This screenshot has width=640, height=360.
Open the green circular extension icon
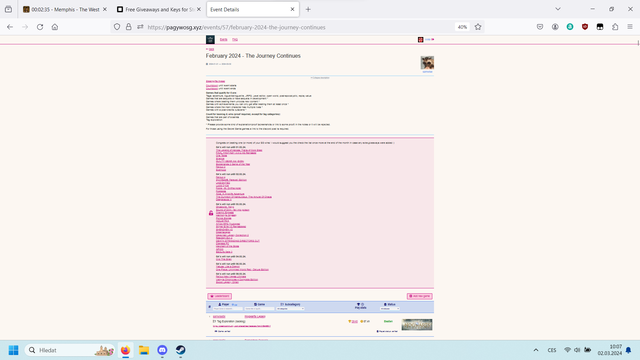coord(570,27)
